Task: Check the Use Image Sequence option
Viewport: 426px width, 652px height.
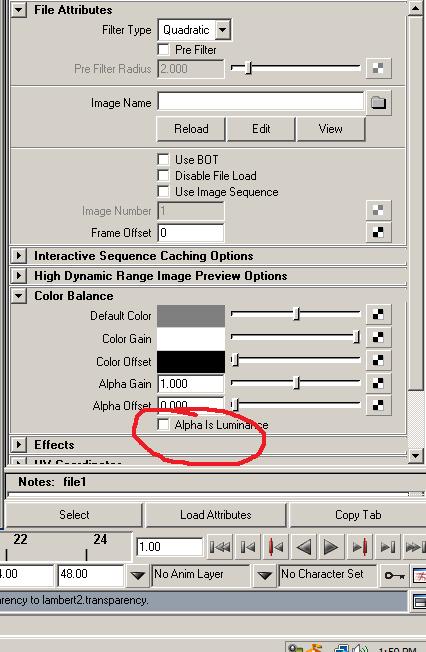Action: click(163, 192)
